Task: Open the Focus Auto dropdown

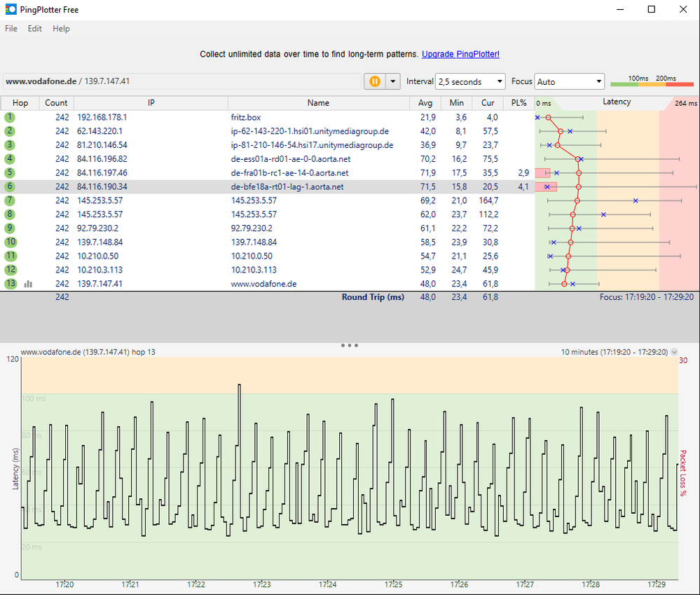Action: (569, 82)
